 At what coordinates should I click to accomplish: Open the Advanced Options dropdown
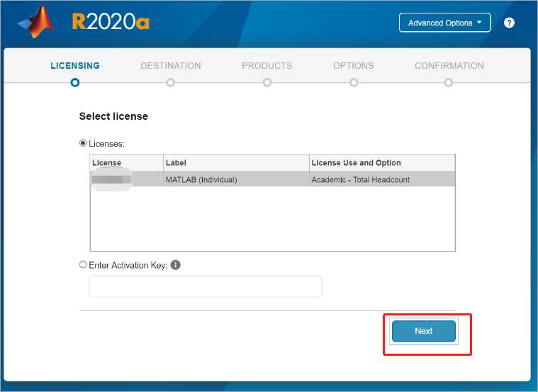click(444, 23)
